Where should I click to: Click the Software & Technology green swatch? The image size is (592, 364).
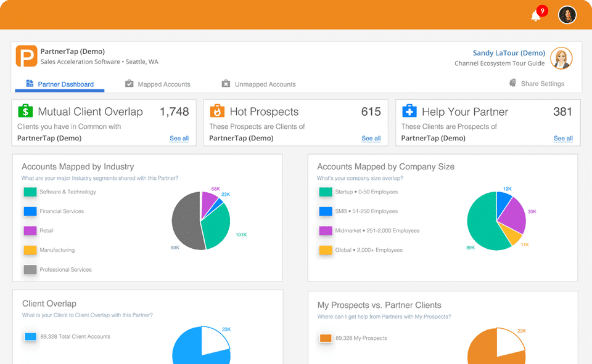click(x=30, y=192)
